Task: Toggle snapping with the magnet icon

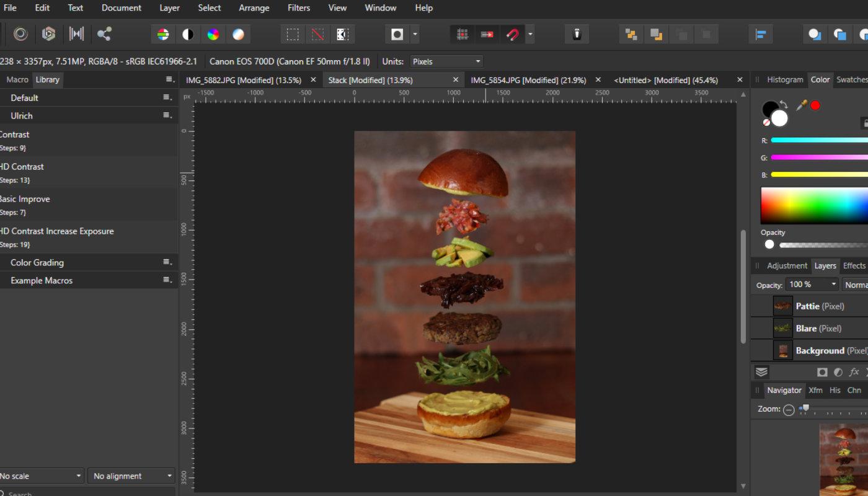Action: pyautogui.click(x=512, y=34)
